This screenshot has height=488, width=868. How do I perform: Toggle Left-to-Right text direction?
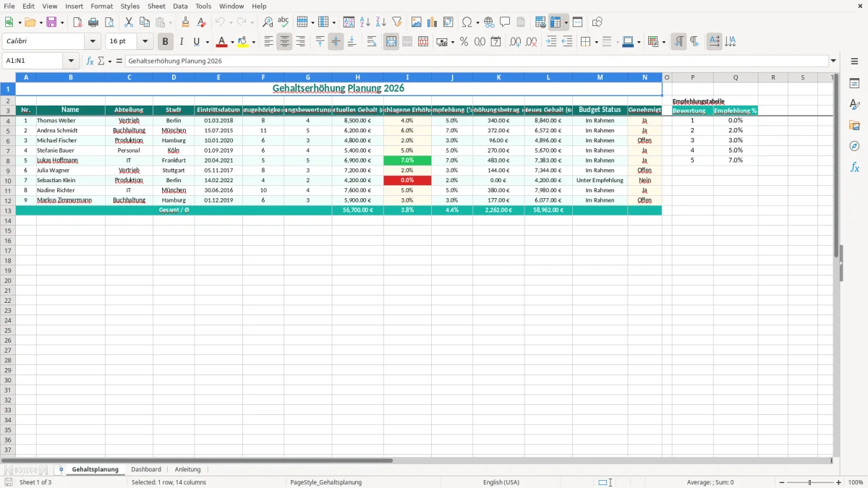tap(678, 42)
